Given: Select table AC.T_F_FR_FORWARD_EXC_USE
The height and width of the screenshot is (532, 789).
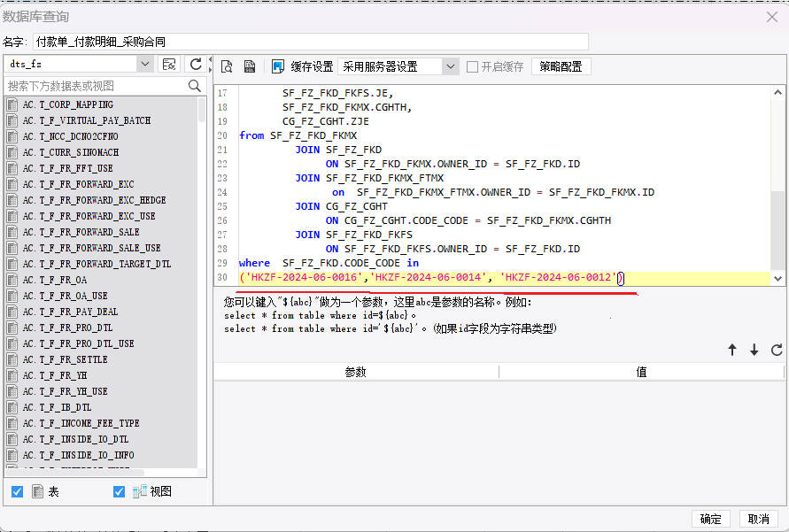Looking at the screenshot, I should (x=89, y=216).
